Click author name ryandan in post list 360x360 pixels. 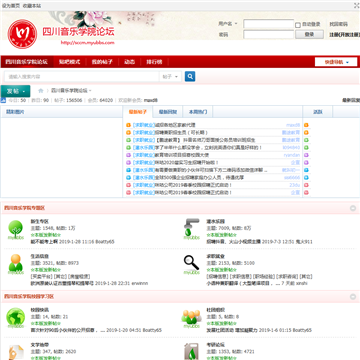coord(292,155)
